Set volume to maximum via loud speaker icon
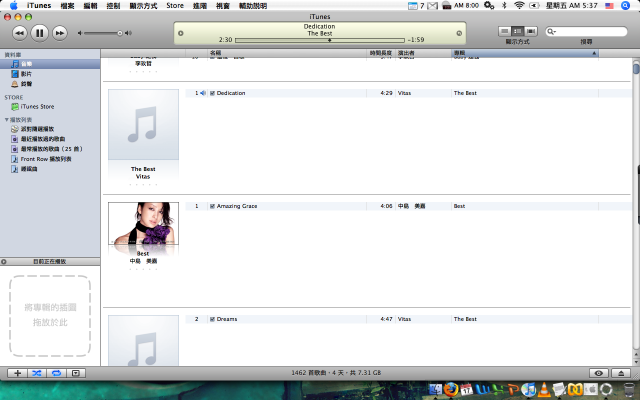The width and height of the screenshot is (640, 400). (129, 33)
